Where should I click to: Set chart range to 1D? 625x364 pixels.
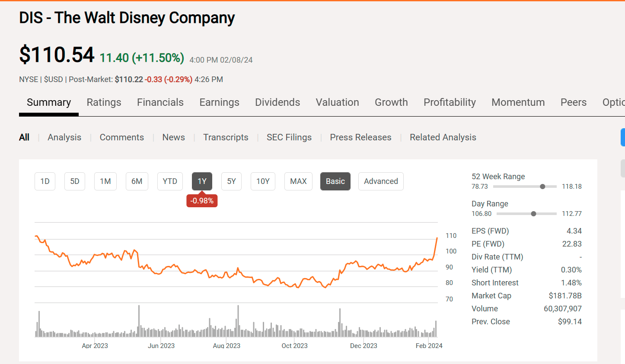(x=45, y=181)
